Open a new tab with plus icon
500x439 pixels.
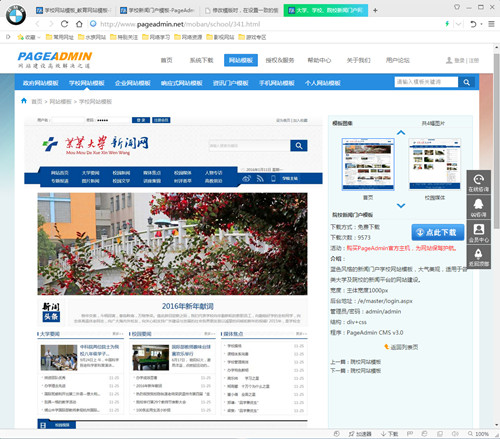375,11
